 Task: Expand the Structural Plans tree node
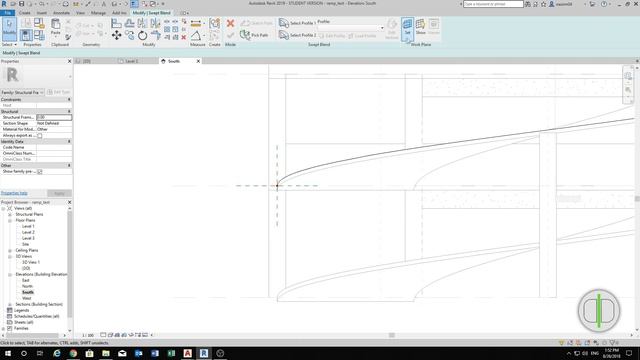pyautogui.click(x=10, y=214)
